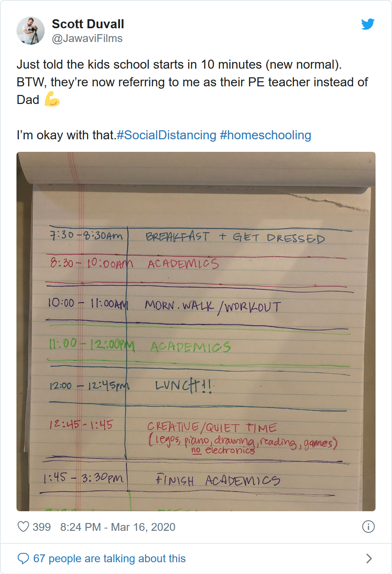Open the circled info icon
Viewport: 392px width, 574px height.
coord(368,527)
